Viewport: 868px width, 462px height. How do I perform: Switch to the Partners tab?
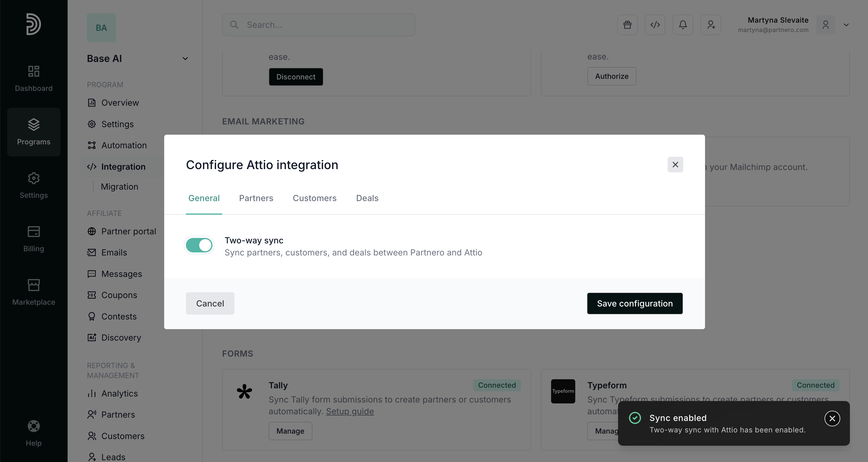pos(256,198)
